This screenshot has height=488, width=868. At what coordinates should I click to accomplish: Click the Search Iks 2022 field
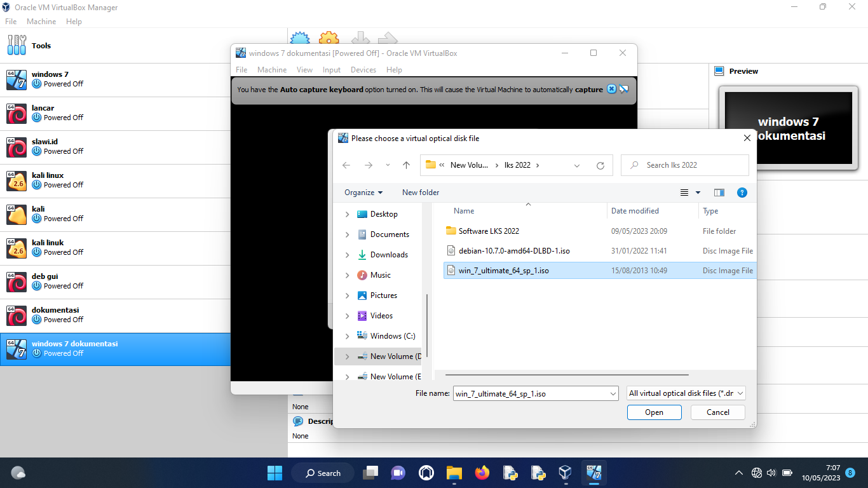click(x=685, y=165)
